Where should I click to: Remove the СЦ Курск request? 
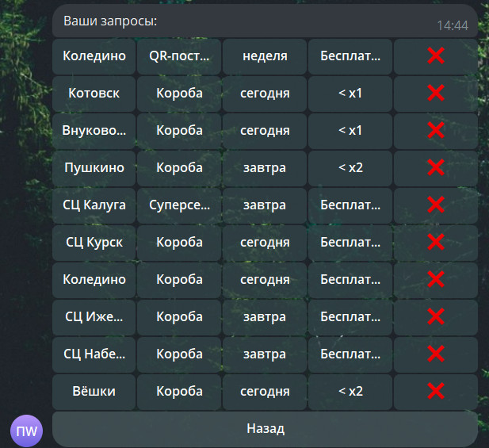[435, 242]
